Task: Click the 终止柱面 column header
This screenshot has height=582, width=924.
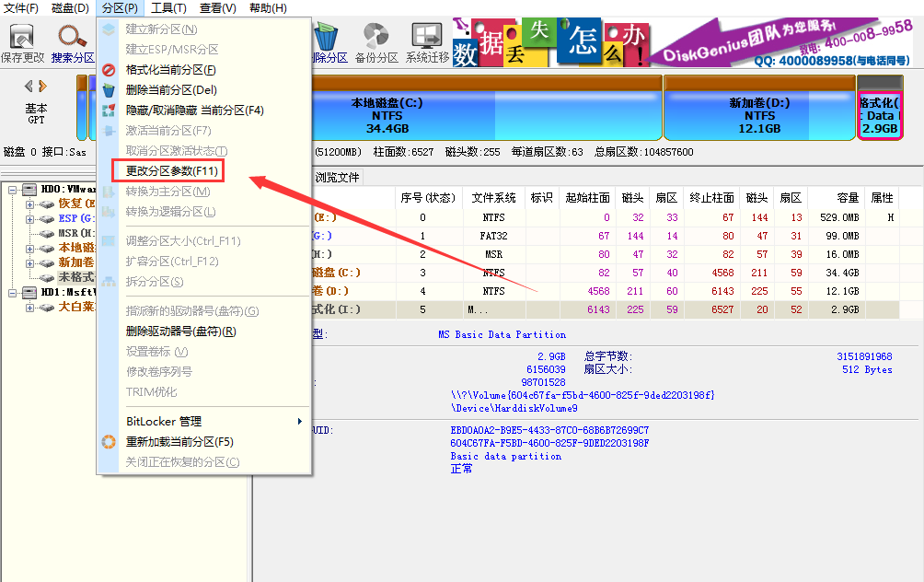Action: coord(711,198)
